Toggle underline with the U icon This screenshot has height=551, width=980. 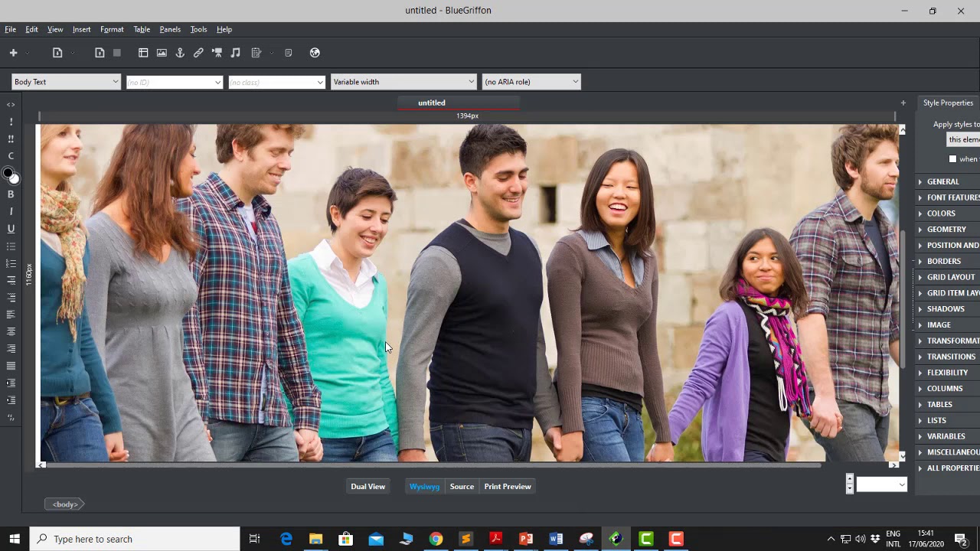11,229
